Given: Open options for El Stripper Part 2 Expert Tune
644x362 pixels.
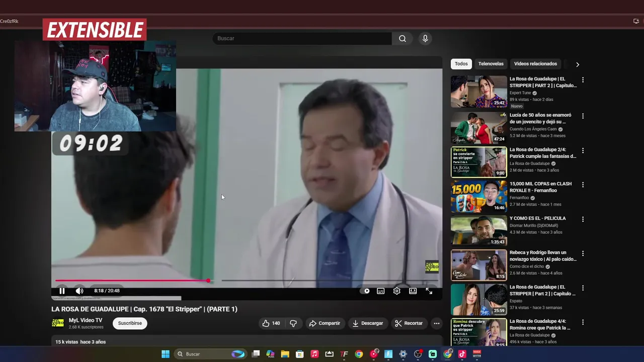Looking at the screenshot, I should click(583, 80).
